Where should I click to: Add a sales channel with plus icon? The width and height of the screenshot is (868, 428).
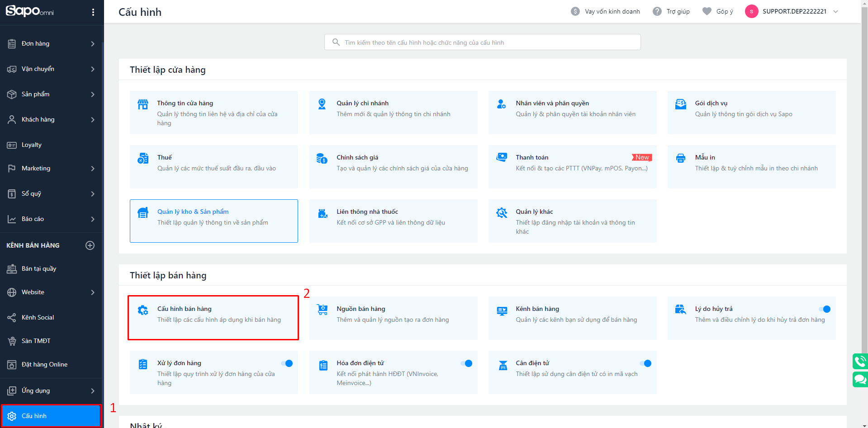tap(90, 245)
